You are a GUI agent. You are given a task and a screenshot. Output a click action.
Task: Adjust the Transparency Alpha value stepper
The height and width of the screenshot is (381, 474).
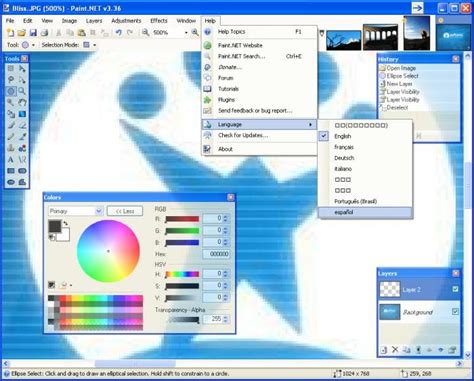pyautogui.click(x=226, y=319)
